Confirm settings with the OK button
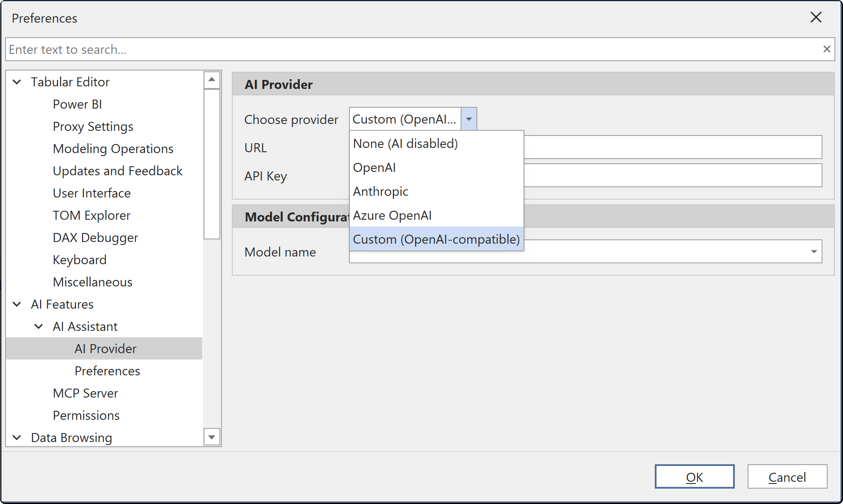 (694, 477)
